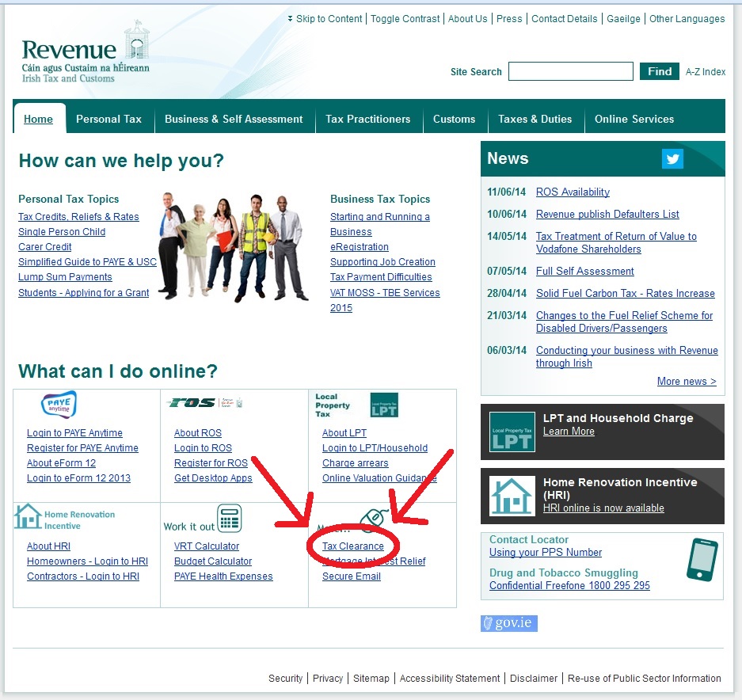Open Contractors - Login to HRI
This screenshot has width=742, height=700.
click(83, 576)
